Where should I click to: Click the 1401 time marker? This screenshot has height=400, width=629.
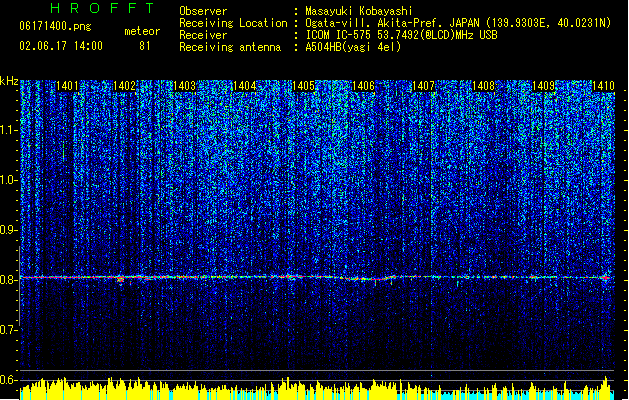67,86
